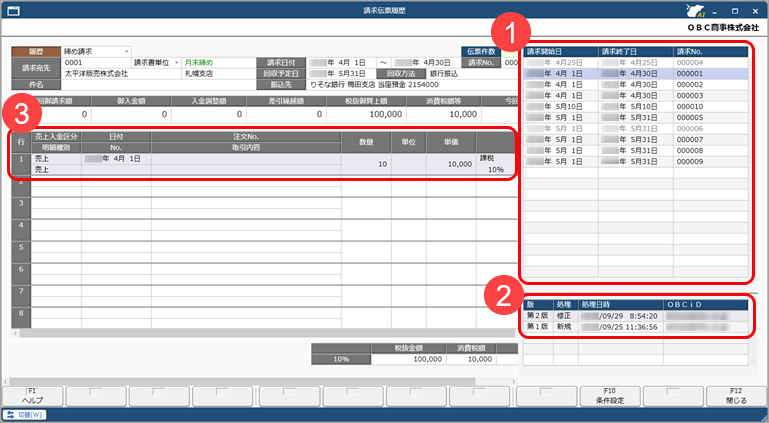Viewport: 769px width, 423px height.
Task: Click the AI assistant cloud icon
Action: pyautogui.click(x=695, y=11)
